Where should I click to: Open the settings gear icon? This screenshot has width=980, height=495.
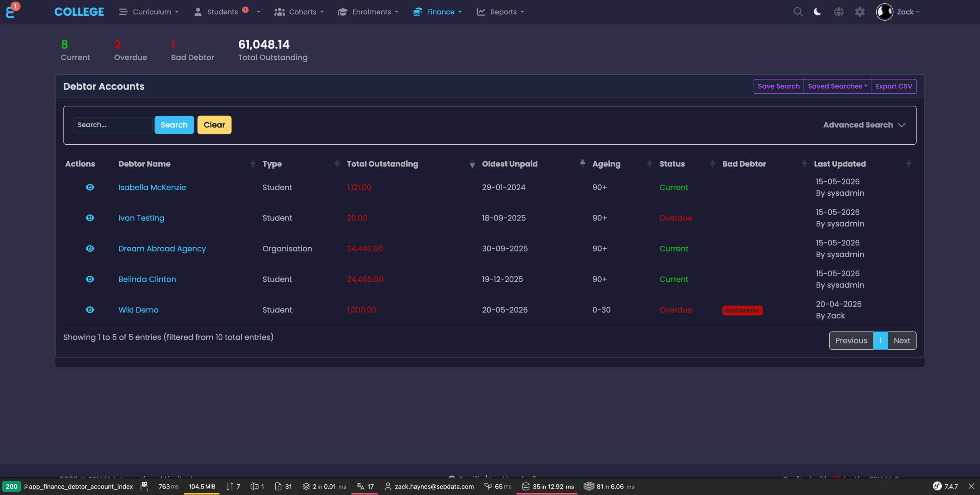(860, 12)
